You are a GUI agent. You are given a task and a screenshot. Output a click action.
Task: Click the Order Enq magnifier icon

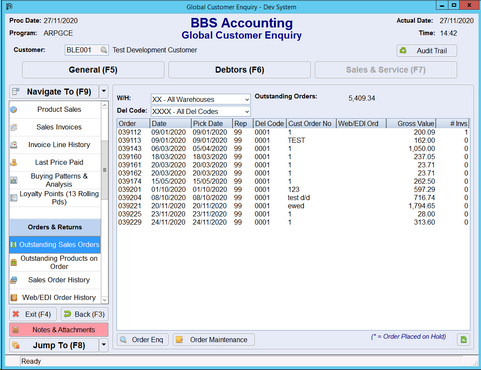coord(123,340)
